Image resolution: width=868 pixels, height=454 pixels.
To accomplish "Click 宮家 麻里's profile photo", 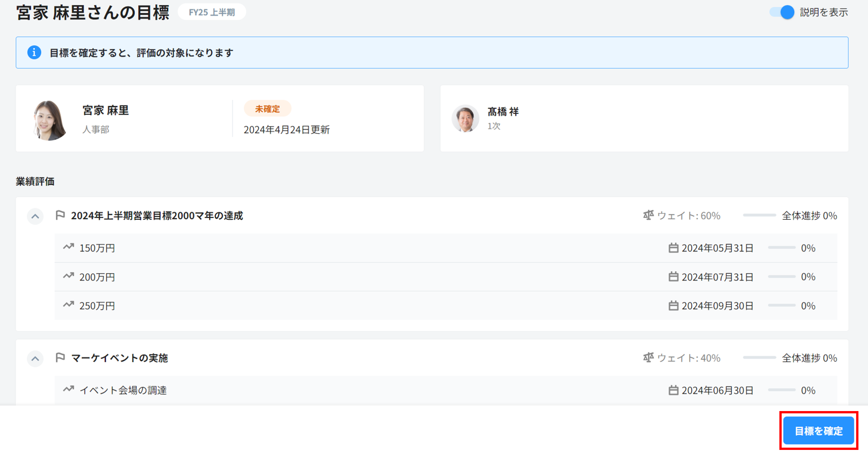I will pos(49,120).
